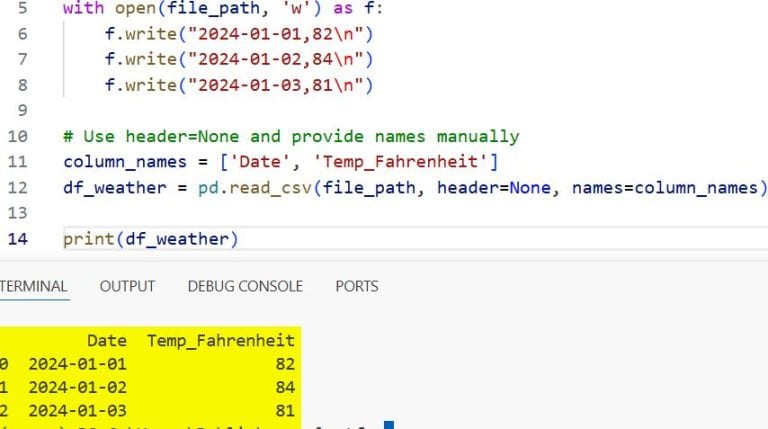Click the f.write line with 2024-01-03,81
768x429 pixels.
pyautogui.click(x=239, y=85)
